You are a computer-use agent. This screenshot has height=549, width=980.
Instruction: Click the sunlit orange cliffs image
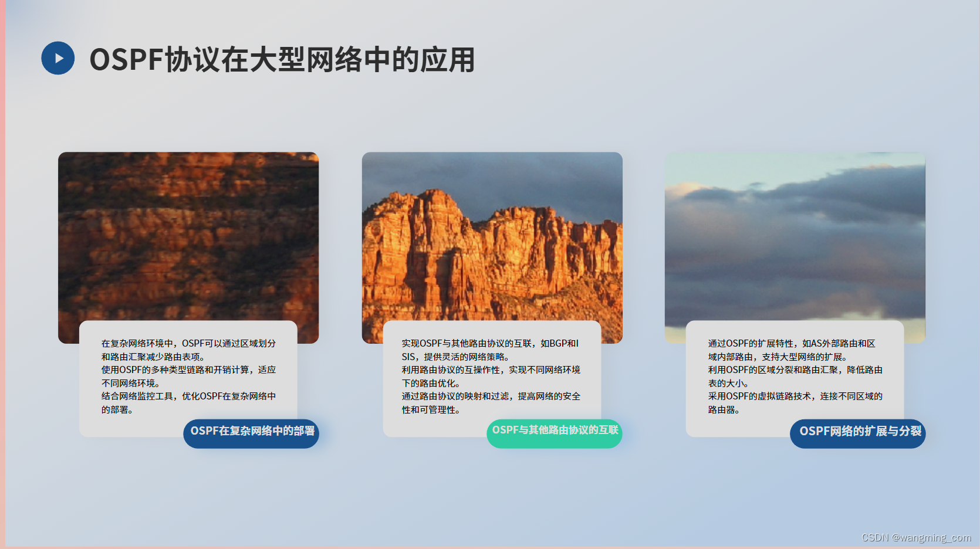[492, 236]
